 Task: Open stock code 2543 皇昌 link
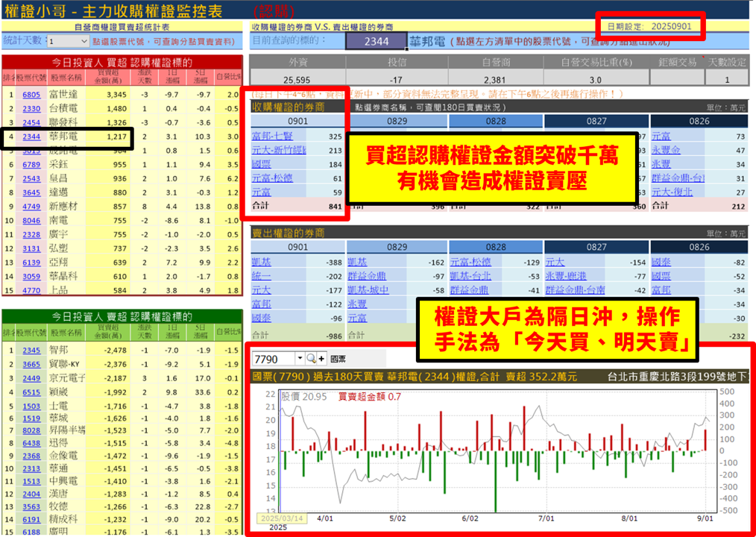point(31,178)
